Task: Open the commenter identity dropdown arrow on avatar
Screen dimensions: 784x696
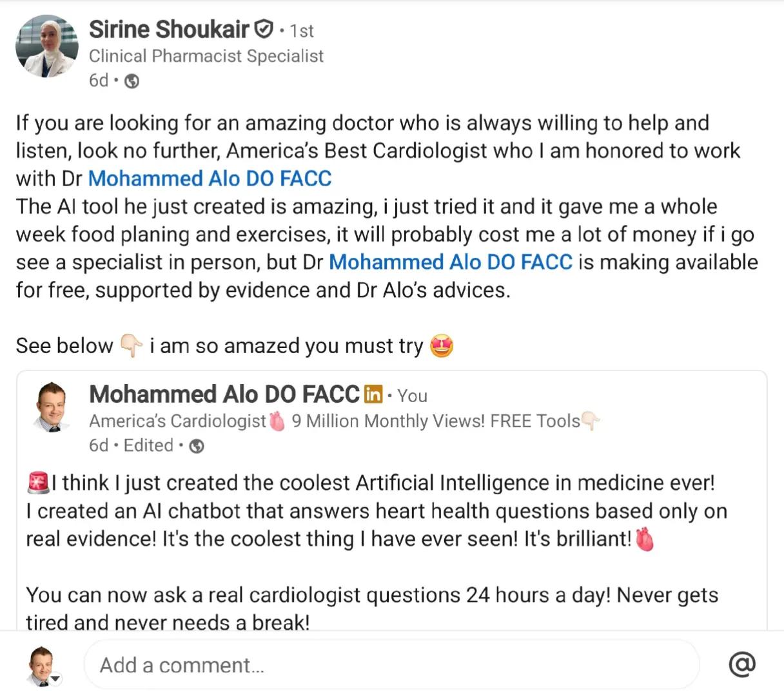Action: 56,679
